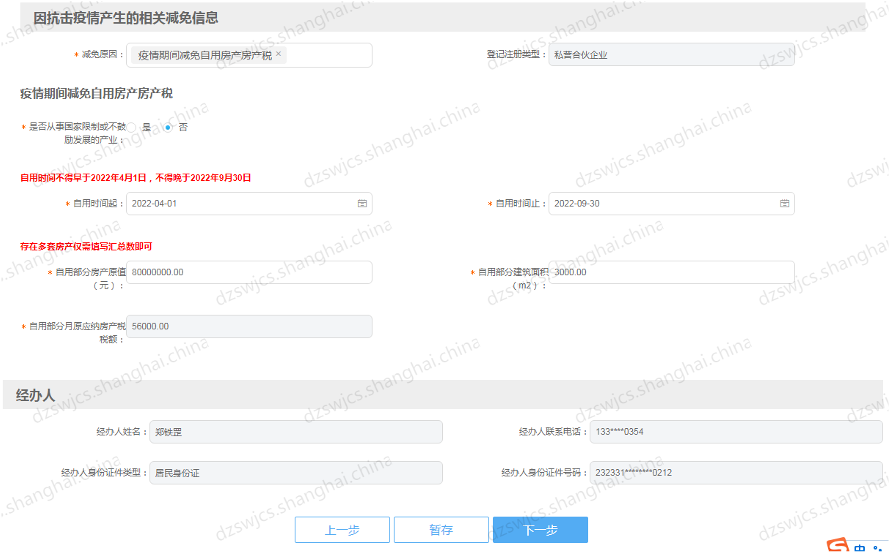Click the 月原应纳房产税税额 field 56000.00
889x552 pixels.
coord(249,326)
